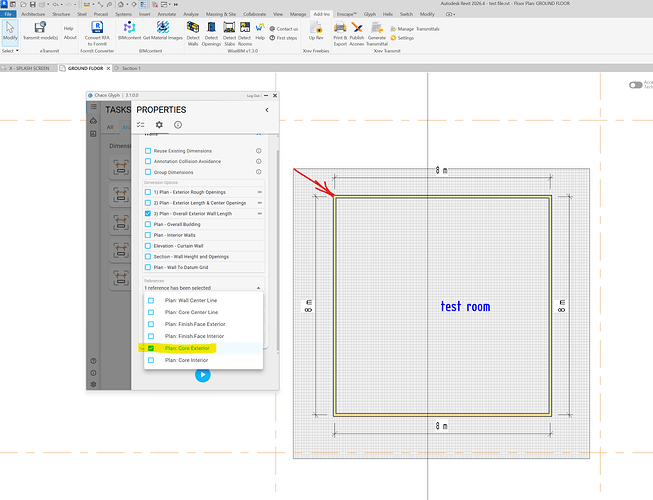Image resolution: width=653 pixels, height=500 pixels.
Task: Click the Contact us button
Action: pyautogui.click(x=285, y=29)
